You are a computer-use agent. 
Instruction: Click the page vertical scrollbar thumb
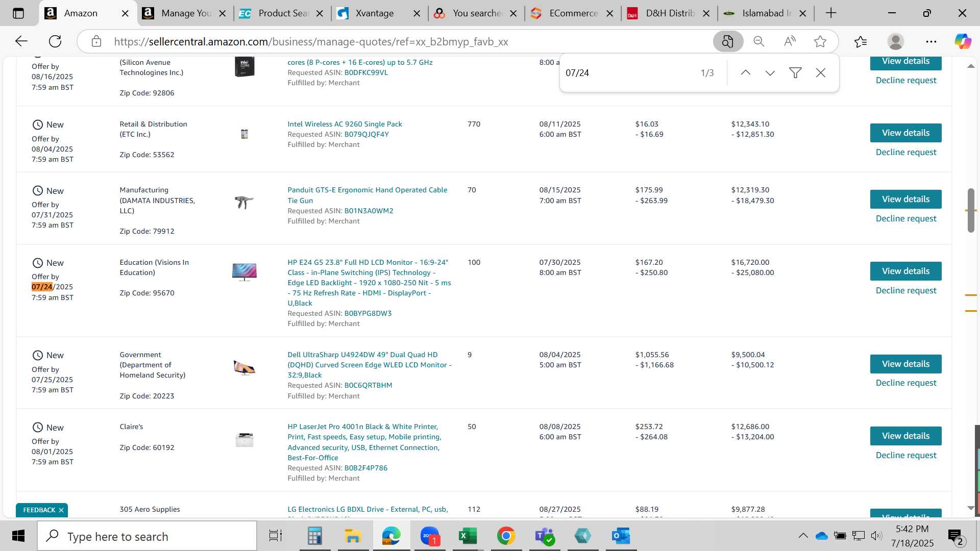pos(971,210)
